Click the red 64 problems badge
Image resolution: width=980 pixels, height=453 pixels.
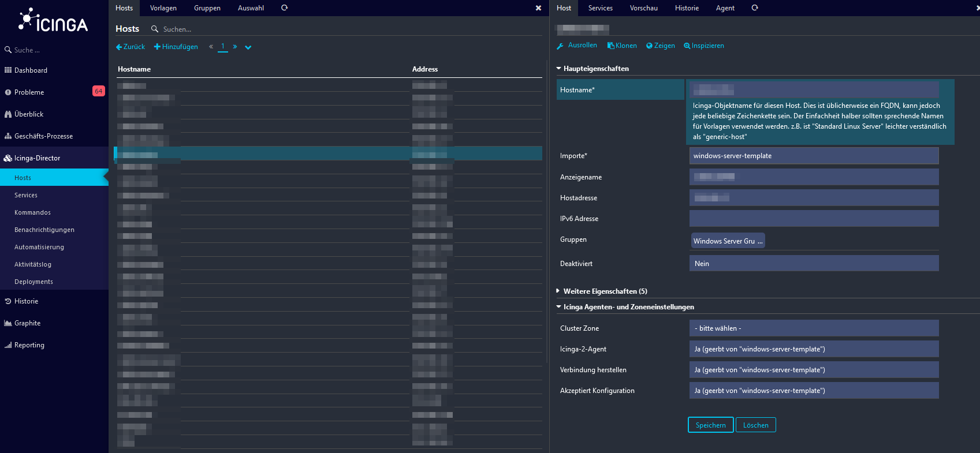pos(99,91)
